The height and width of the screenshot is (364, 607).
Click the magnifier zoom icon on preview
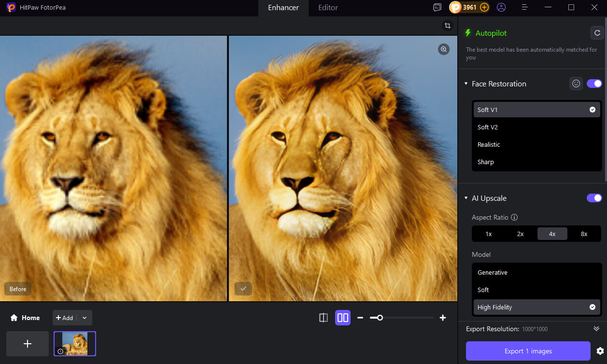(443, 49)
